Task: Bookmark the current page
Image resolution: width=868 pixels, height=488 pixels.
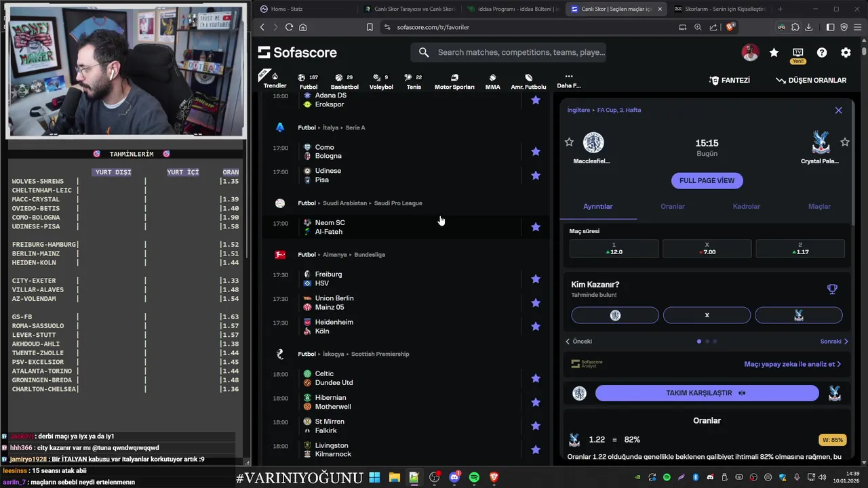Action: (370, 27)
